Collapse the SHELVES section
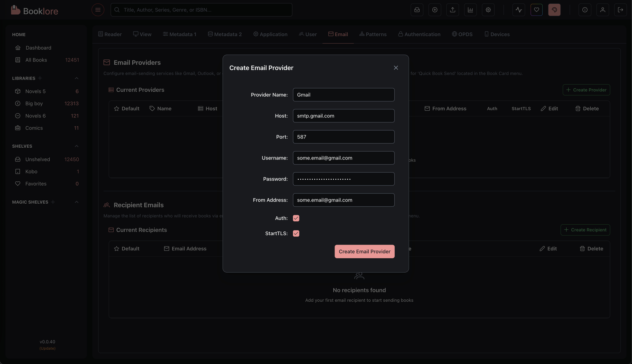This screenshot has height=364, width=632. [76, 146]
